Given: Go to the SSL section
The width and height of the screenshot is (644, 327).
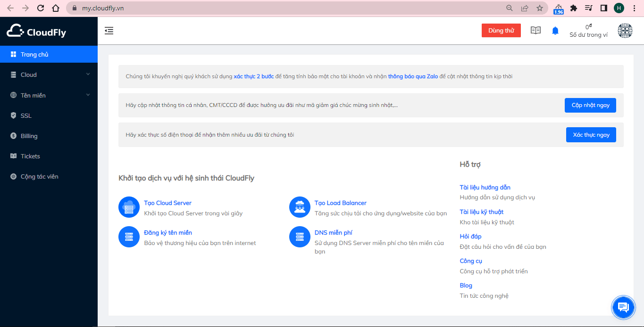Looking at the screenshot, I should tap(49, 115).
